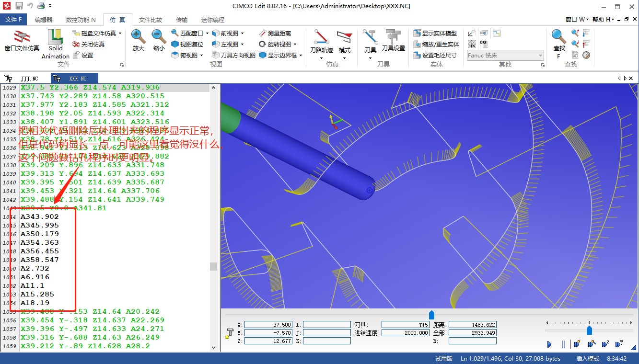Click the 关闭仿真 close simulation button

click(88, 44)
